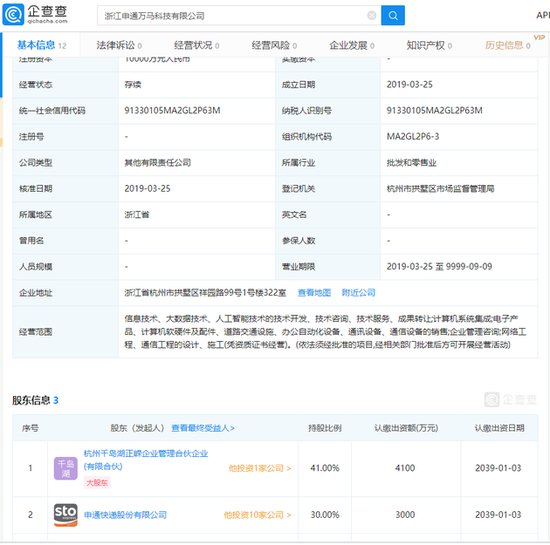Switch to the 经营风险 tab

[x=274, y=45]
